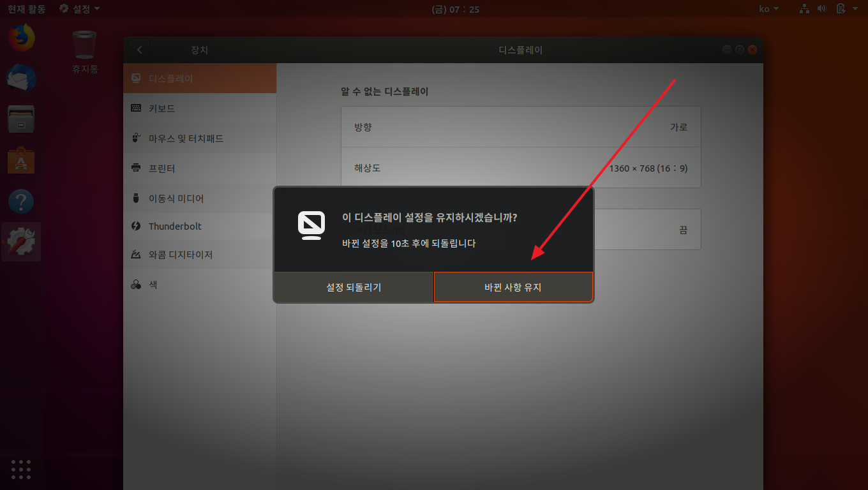Show applications grid button
Image resolution: width=868 pixels, height=490 pixels.
(21, 469)
